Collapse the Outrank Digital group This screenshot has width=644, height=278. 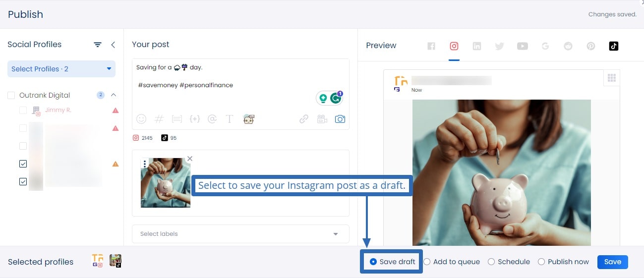point(113,95)
